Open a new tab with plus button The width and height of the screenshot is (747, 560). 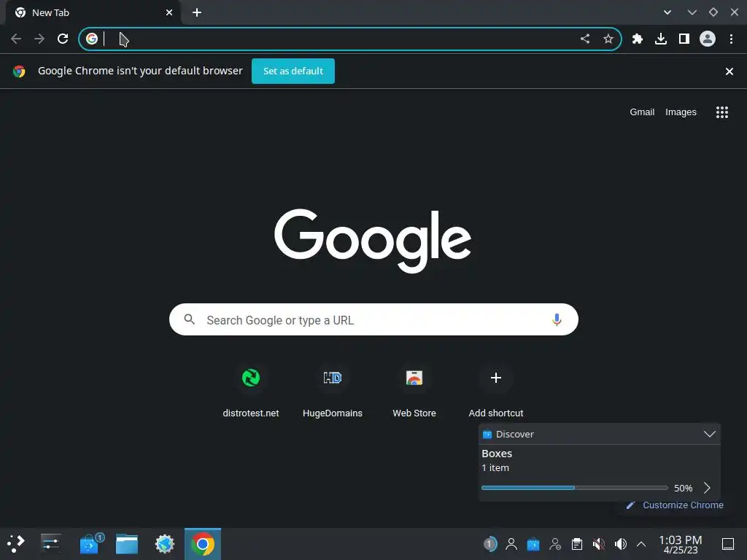(x=197, y=12)
